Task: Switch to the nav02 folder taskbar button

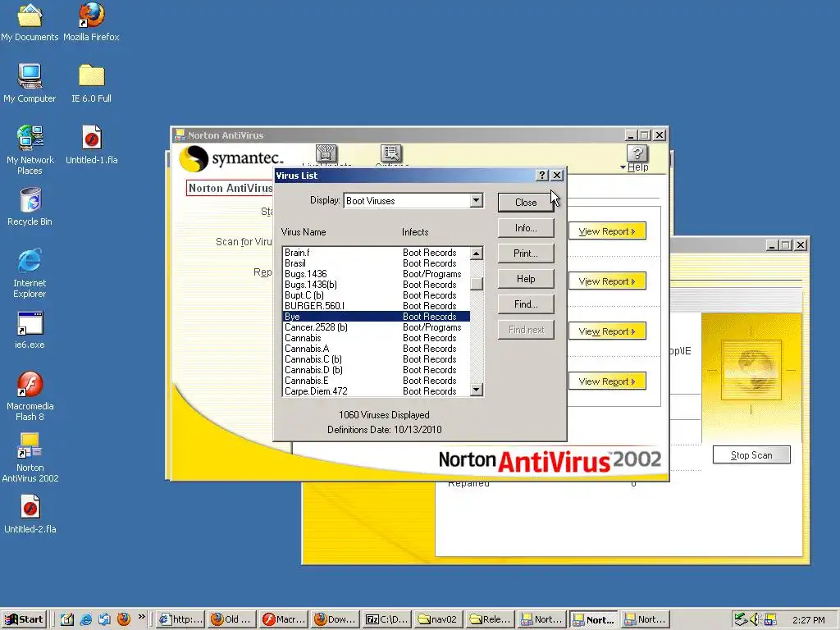Action: click(x=438, y=619)
